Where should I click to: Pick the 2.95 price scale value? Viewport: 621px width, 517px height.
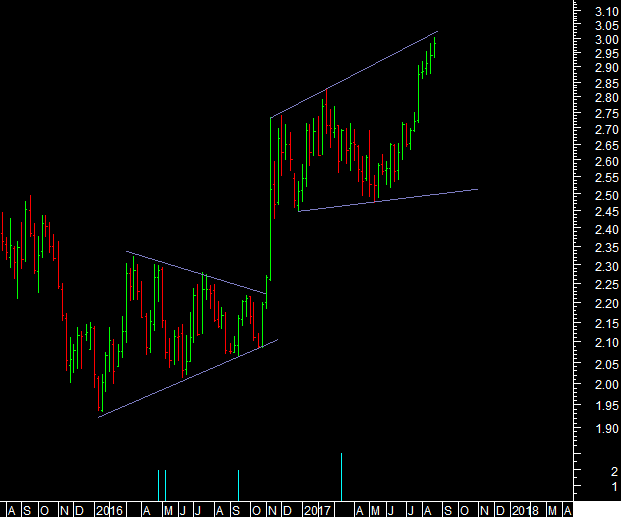pyautogui.click(x=607, y=53)
